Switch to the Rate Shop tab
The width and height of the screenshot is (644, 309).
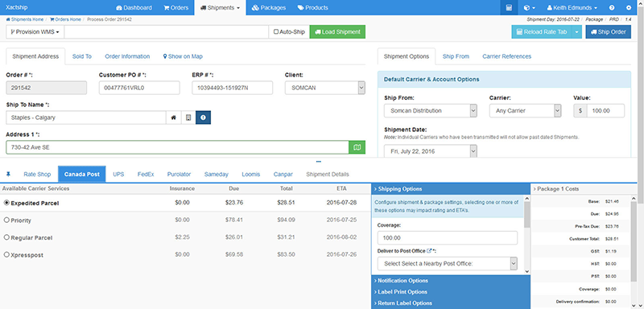tap(37, 174)
